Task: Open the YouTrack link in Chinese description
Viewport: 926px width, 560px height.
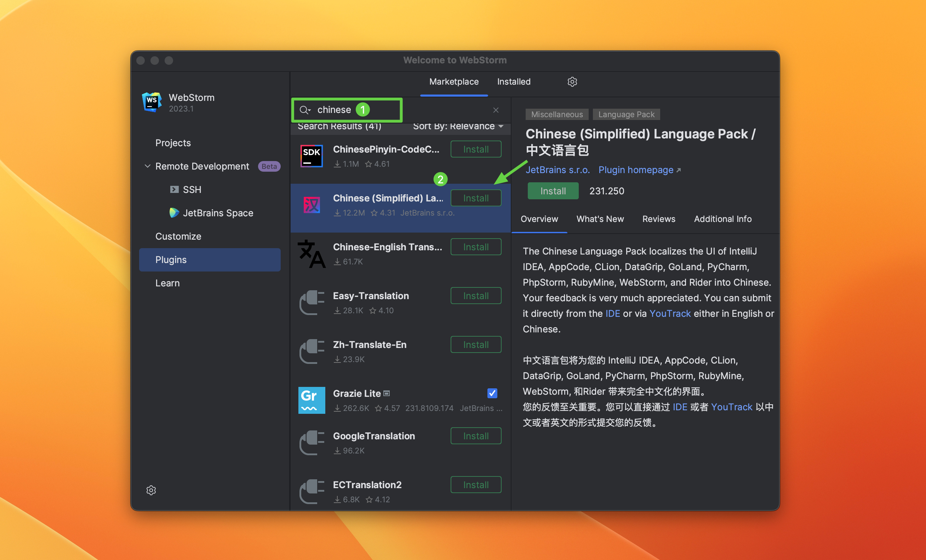Action: click(x=731, y=407)
